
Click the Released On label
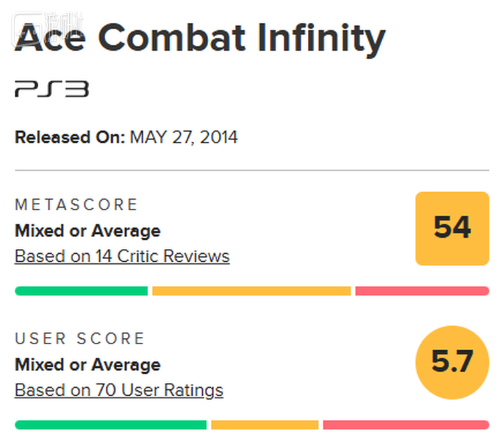click(70, 137)
